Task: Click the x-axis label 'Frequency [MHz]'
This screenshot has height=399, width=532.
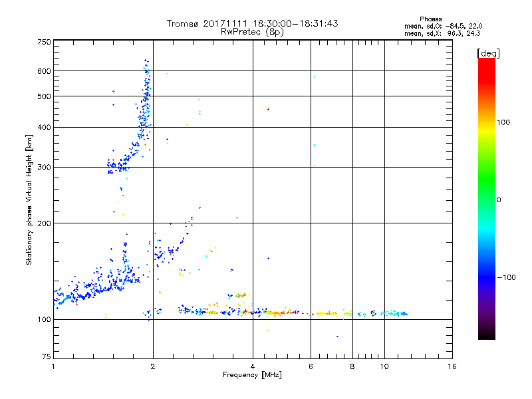Action: [x=252, y=375]
